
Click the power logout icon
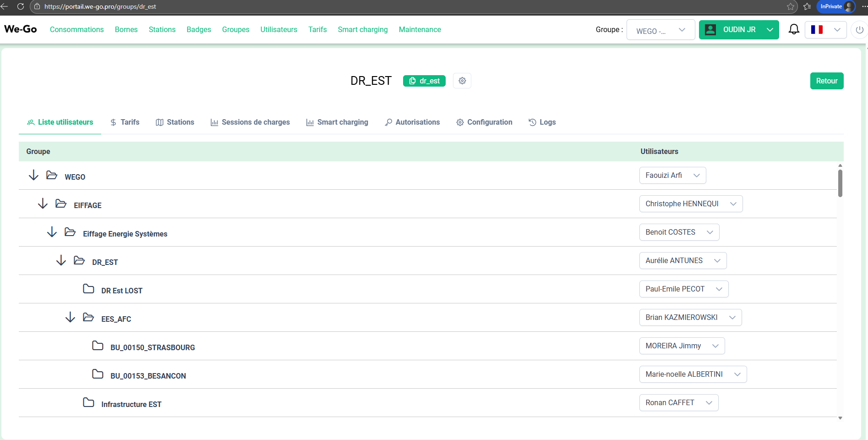859,30
